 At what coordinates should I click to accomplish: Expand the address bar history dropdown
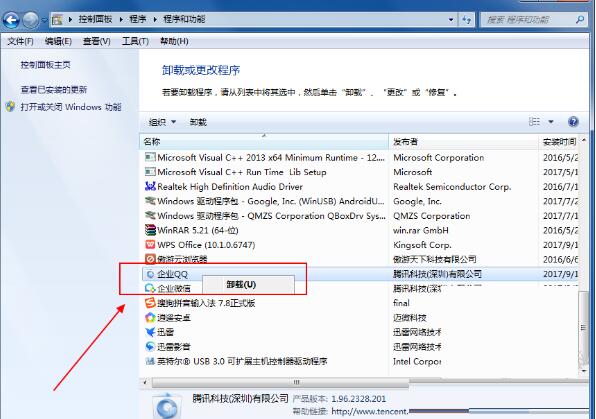click(451, 20)
